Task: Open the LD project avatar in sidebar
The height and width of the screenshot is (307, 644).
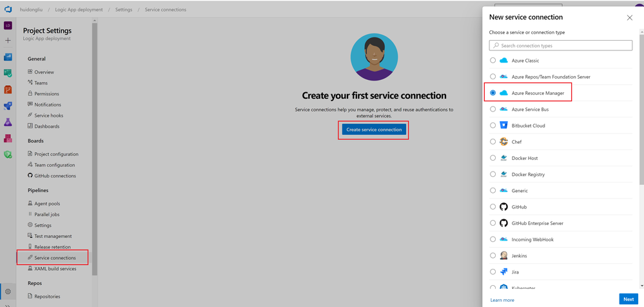Action: [x=8, y=26]
